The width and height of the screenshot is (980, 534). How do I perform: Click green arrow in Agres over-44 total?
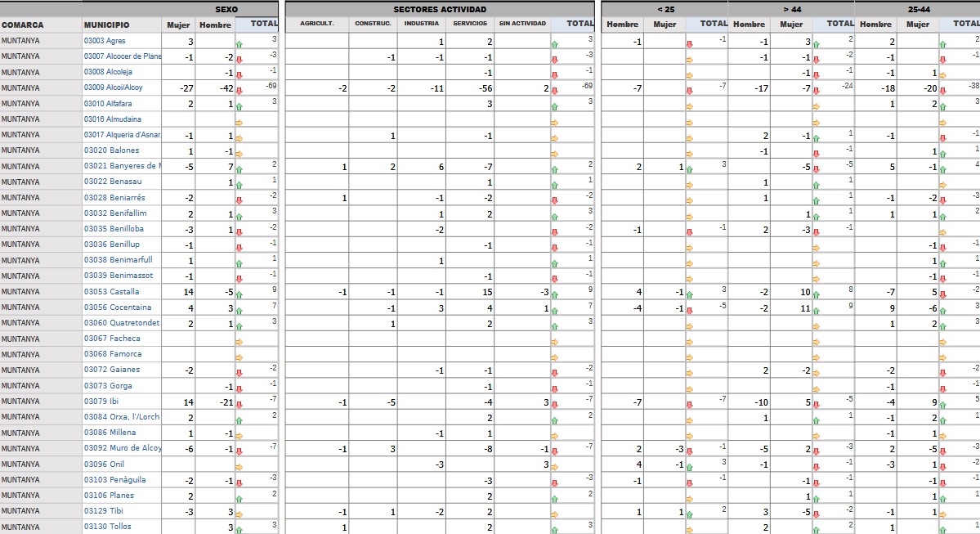[x=817, y=44]
